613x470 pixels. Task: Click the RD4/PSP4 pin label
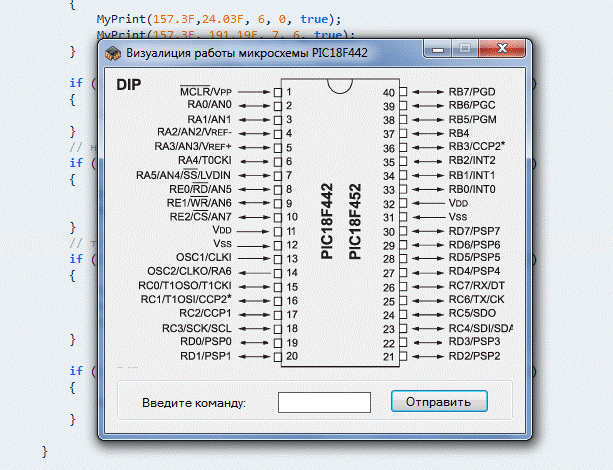tap(474, 271)
